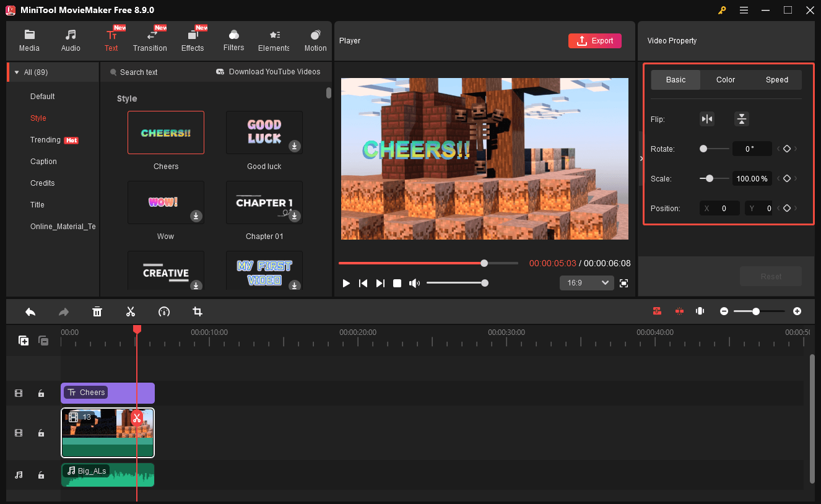Mute the player volume speaker
Screen dimensions: 821x504
(x=414, y=283)
